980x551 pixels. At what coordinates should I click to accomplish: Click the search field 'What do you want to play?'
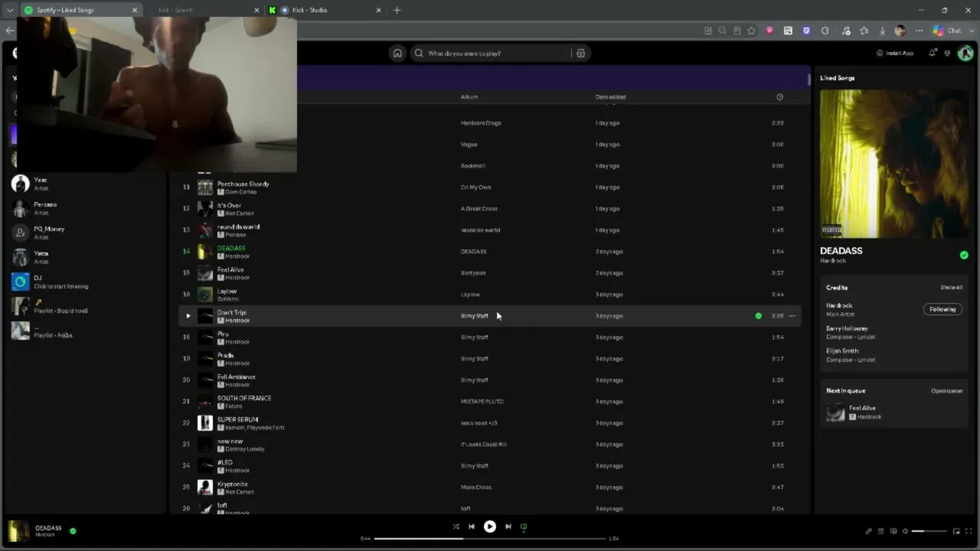pyautogui.click(x=490, y=54)
